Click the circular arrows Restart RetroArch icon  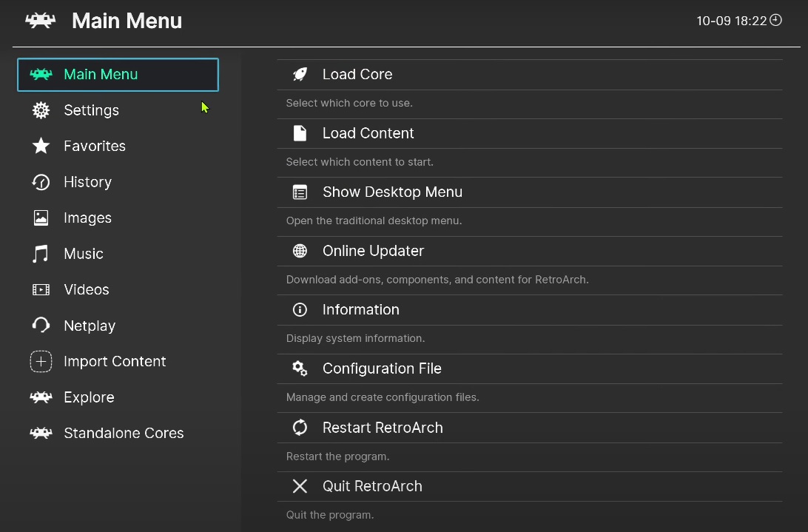pyautogui.click(x=300, y=428)
